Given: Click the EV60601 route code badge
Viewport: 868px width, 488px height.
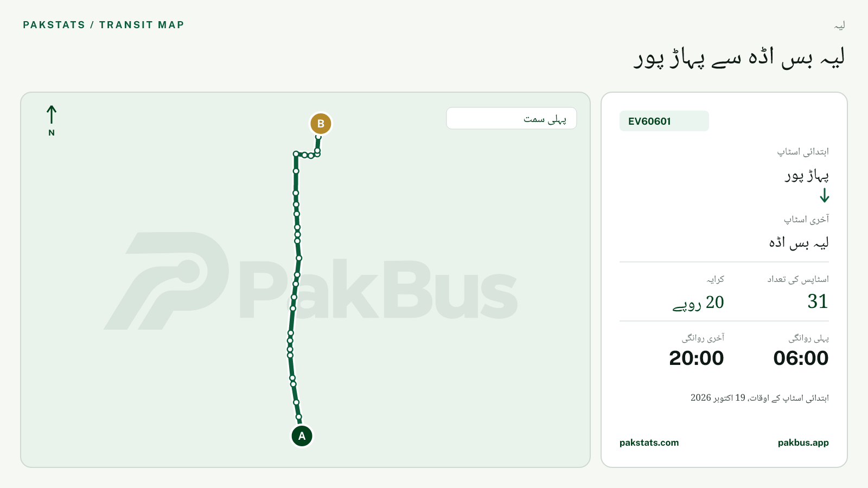Looking at the screenshot, I should click(664, 121).
